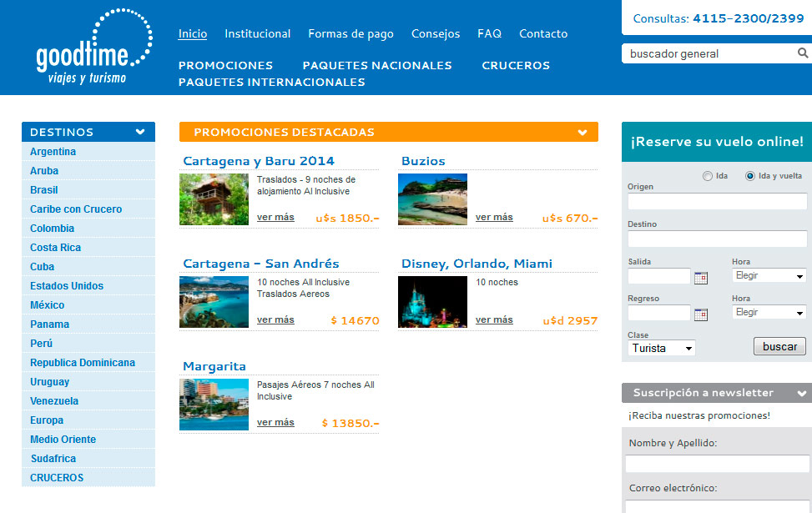
Task: Click ver más under Buzios
Action: 494,217
